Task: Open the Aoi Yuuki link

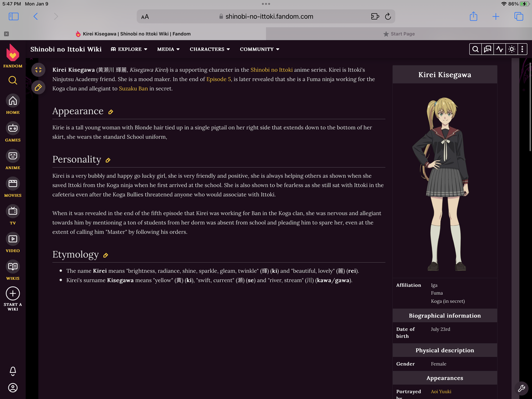Action: tap(441, 392)
